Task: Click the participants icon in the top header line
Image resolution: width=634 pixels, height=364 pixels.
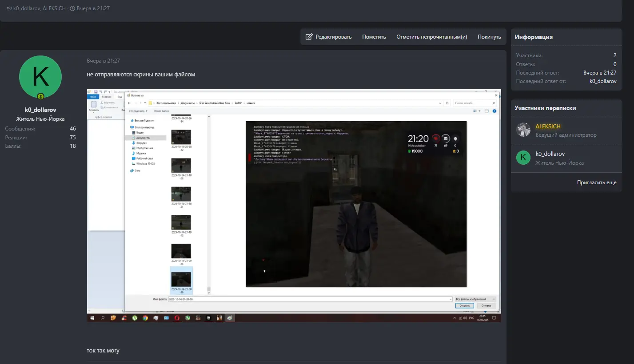Action: [x=9, y=8]
